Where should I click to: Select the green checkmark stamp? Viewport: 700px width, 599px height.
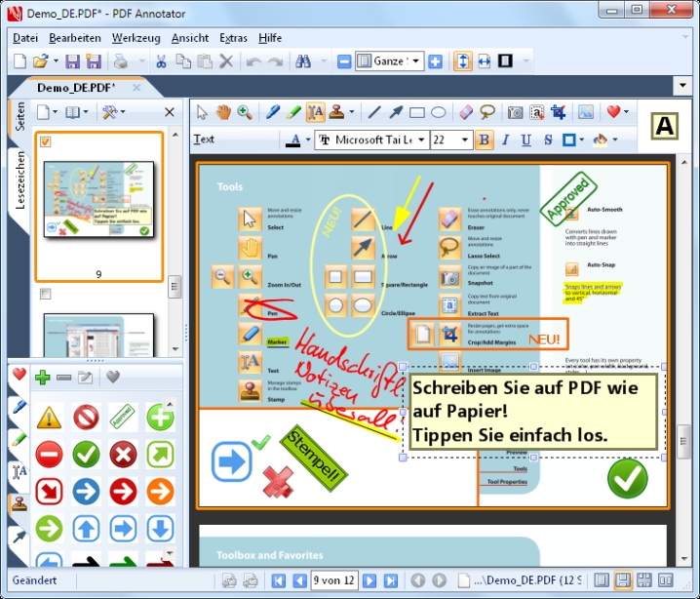pos(86,455)
